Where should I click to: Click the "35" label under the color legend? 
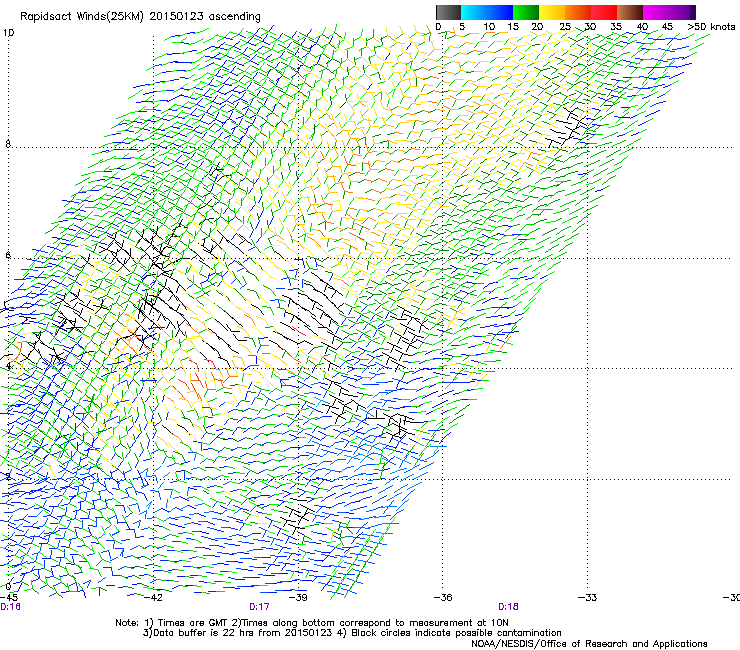(616, 27)
